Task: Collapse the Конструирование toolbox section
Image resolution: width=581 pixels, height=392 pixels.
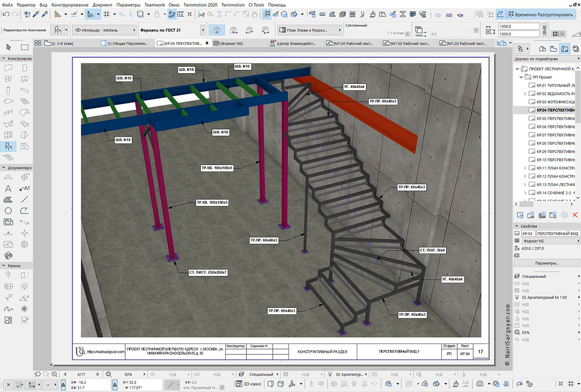Action: click(3, 58)
